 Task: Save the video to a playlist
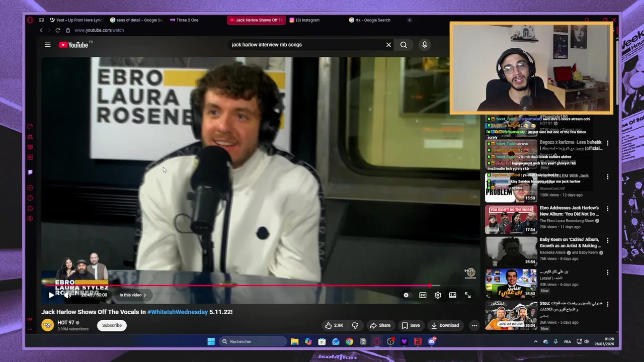pyautogui.click(x=411, y=325)
